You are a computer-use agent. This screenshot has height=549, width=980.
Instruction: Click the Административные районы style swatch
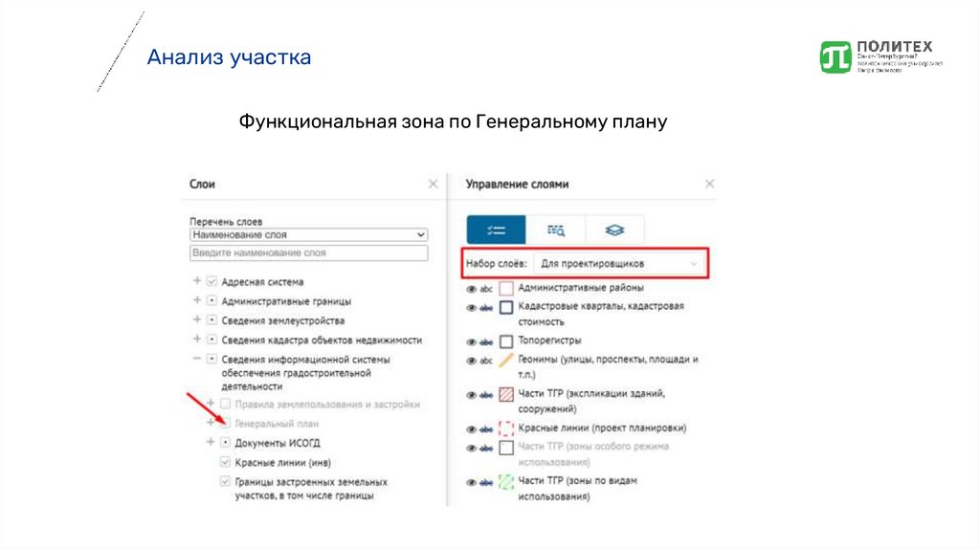tap(506, 289)
